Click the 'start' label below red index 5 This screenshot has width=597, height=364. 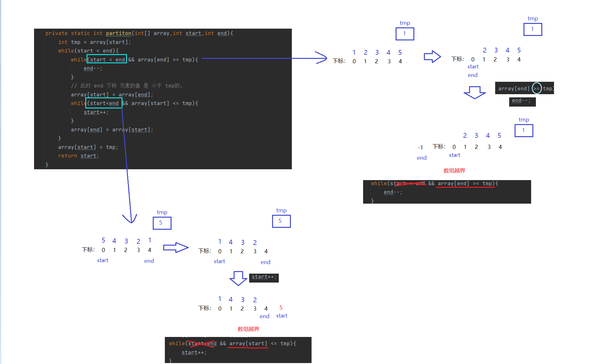pos(282,316)
